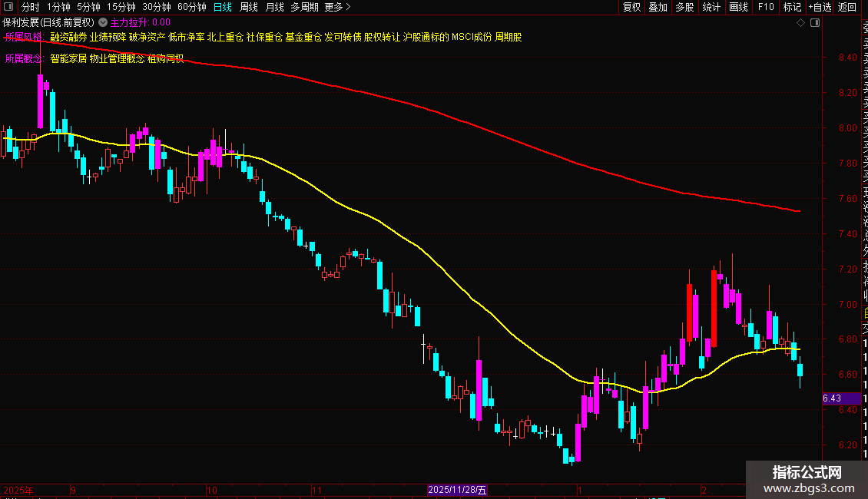Click the 所属风格 label
The width and height of the screenshot is (868, 499).
pos(24,37)
